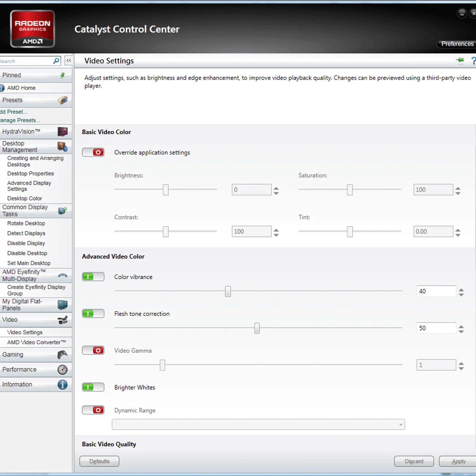The height and width of the screenshot is (476, 476).
Task: Collapse the Video section
Action: pyautogui.click(x=36, y=320)
